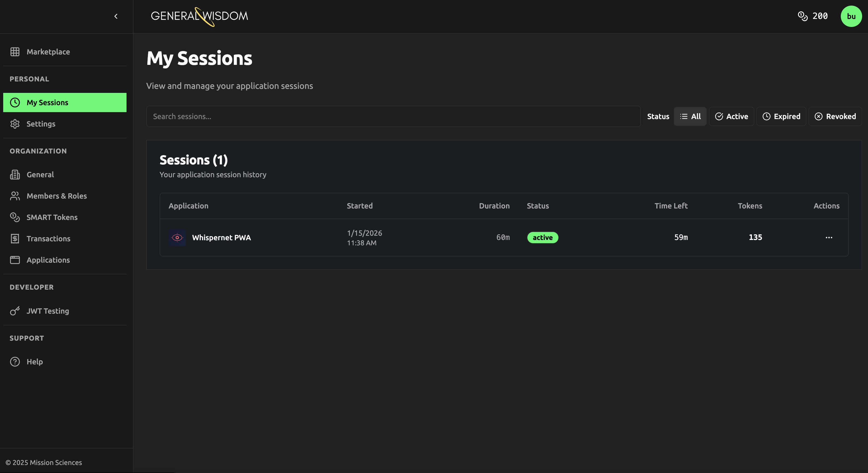Click the SMART Tokens sidebar coin icon
This screenshot has width=868, height=473.
pyautogui.click(x=15, y=217)
